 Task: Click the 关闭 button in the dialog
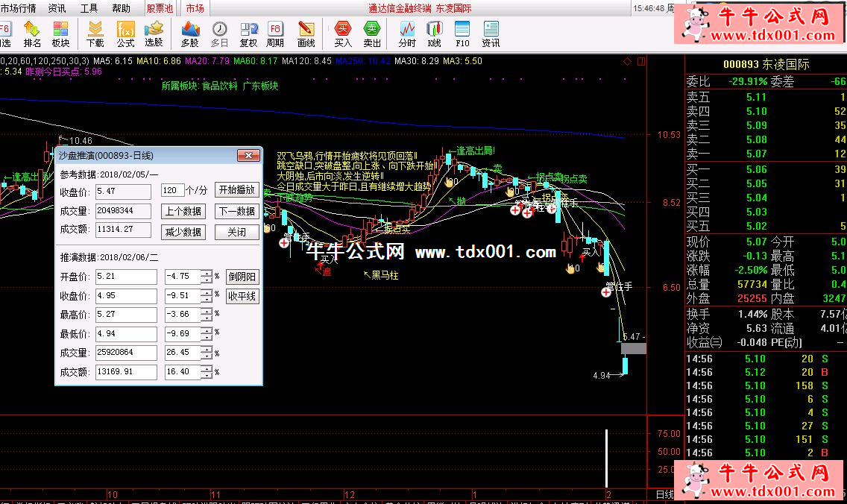coord(237,233)
